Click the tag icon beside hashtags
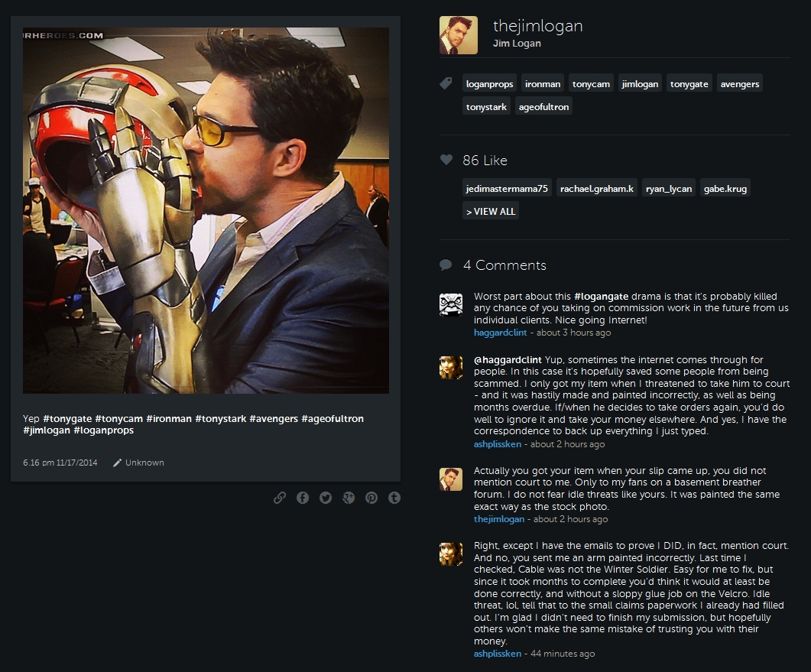The image size is (811, 672). pos(446,83)
